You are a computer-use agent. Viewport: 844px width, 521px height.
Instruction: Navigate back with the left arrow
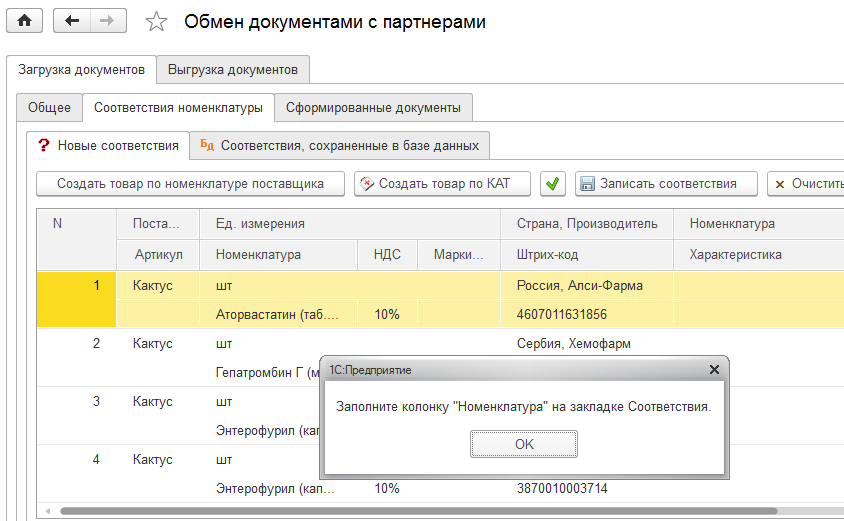[72, 21]
